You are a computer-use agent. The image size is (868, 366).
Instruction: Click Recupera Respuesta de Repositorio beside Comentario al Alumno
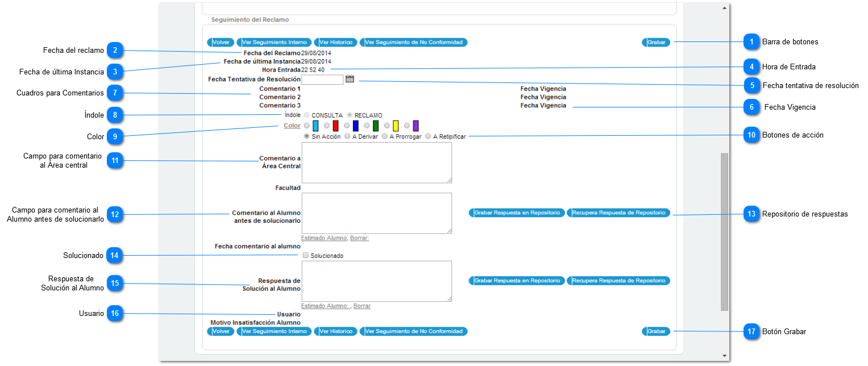tap(618, 213)
